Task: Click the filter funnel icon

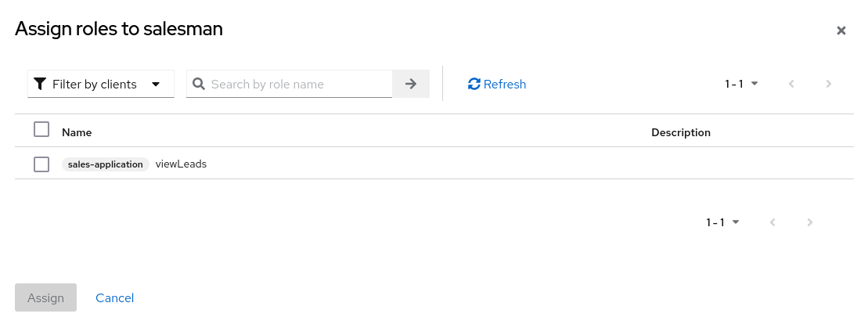Action: (x=40, y=84)
